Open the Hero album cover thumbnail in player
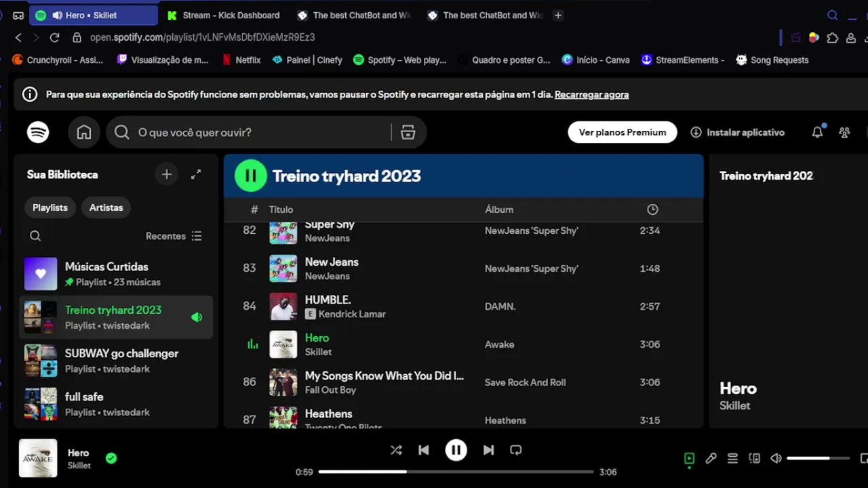The image size is (868, 488). pos(38,458)
